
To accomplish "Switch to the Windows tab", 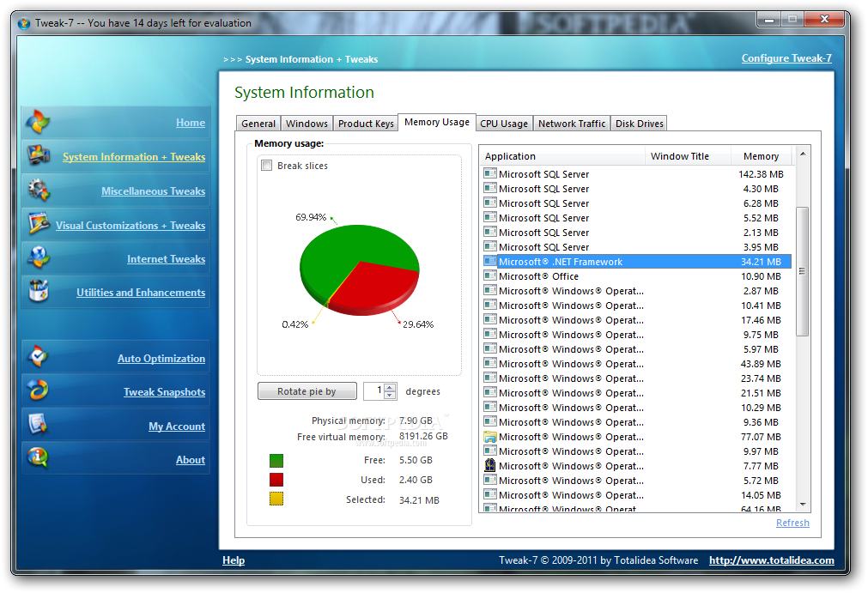I will 307,124.
